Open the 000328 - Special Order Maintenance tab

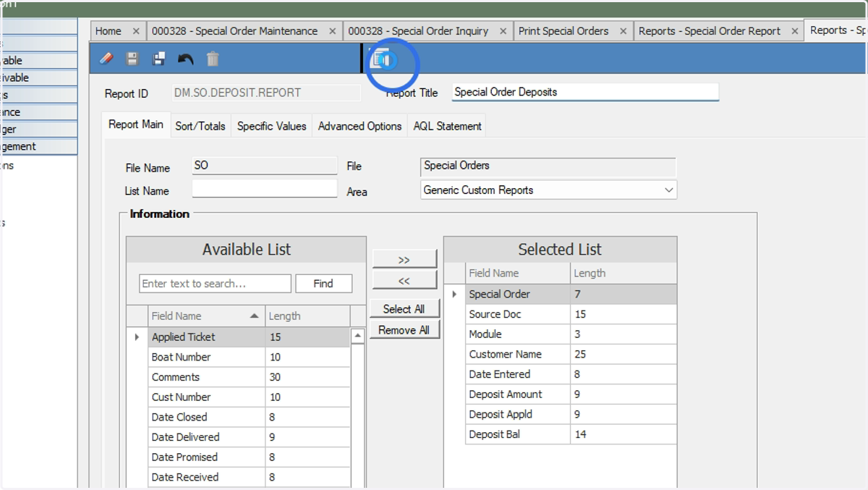click(x=234, y=31)
